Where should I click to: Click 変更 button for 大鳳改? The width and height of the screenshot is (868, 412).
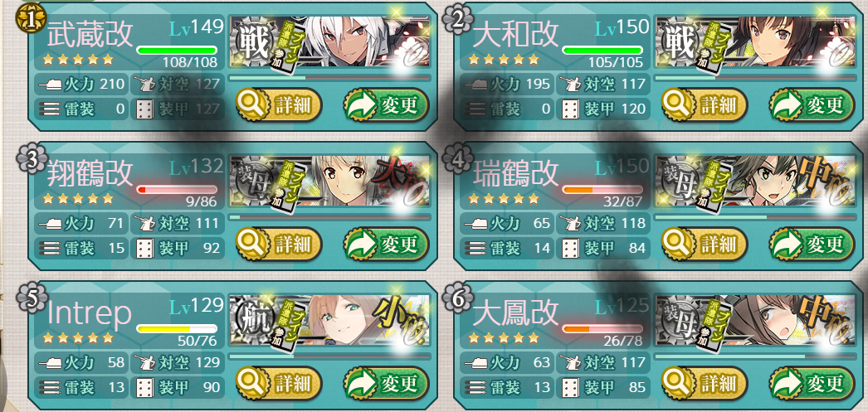point(812,383)
